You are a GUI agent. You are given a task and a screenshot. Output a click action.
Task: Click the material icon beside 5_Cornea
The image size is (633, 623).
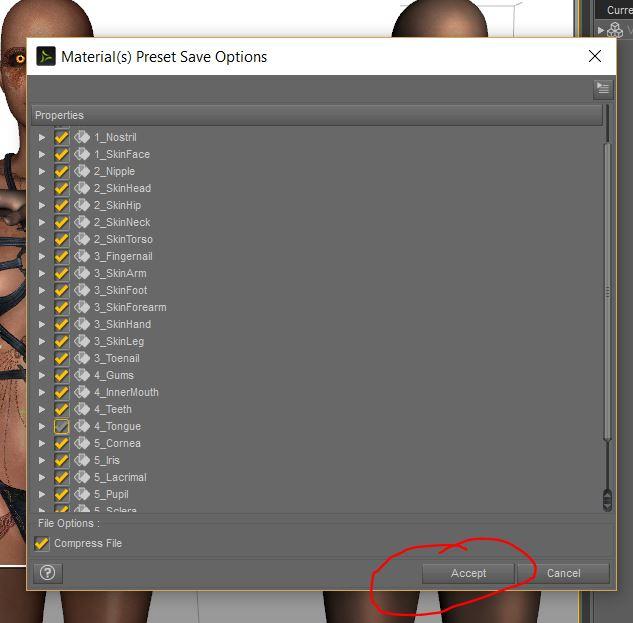pos(82,443)
